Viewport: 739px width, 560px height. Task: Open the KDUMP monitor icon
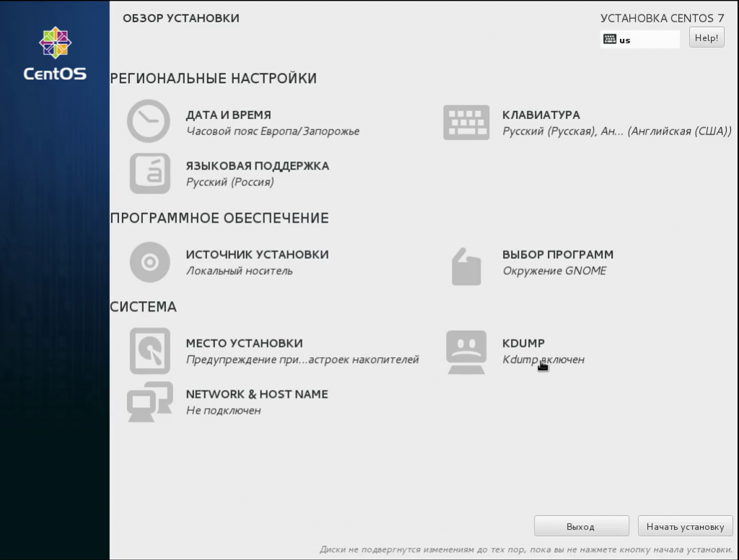click(466, 351)
